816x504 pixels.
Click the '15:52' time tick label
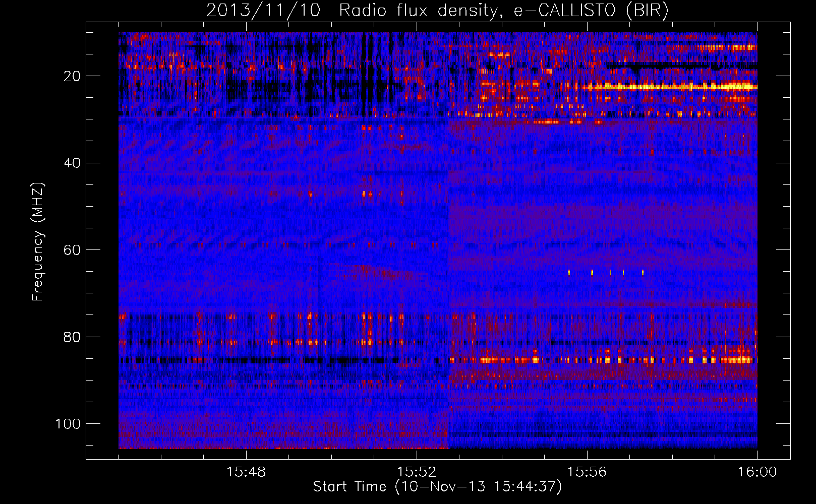(x=417, y=472)
